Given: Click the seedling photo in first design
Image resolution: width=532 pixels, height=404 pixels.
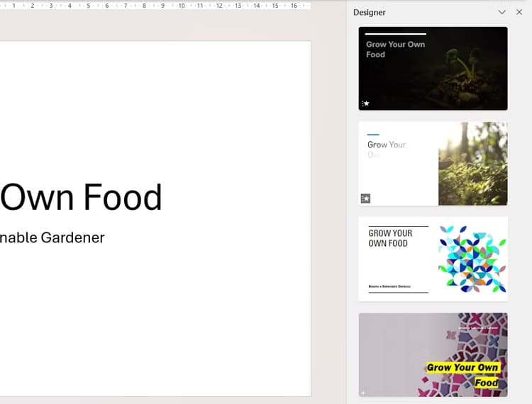Looking at the screenshot, I should pos(466,65).
